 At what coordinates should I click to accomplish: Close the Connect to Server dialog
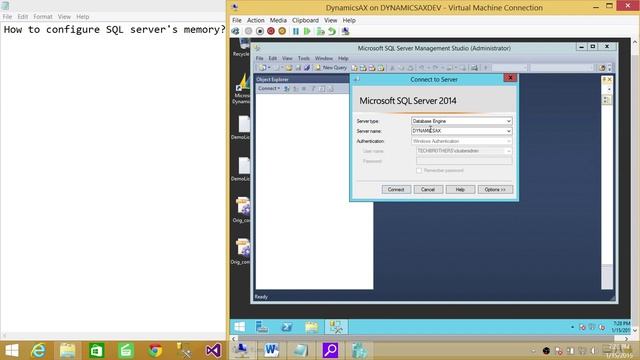[x=510, y=78]
